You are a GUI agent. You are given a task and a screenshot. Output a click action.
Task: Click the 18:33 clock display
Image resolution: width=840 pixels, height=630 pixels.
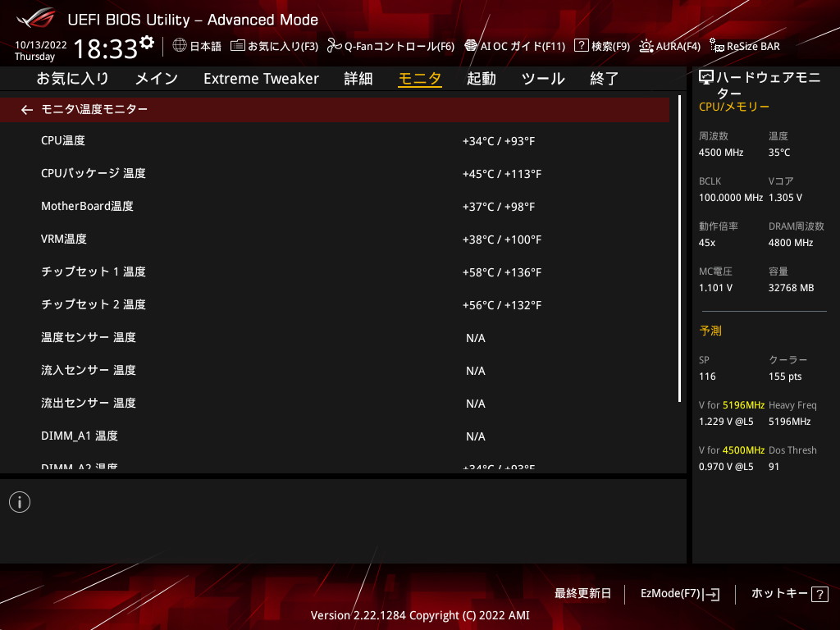(106, 48)
